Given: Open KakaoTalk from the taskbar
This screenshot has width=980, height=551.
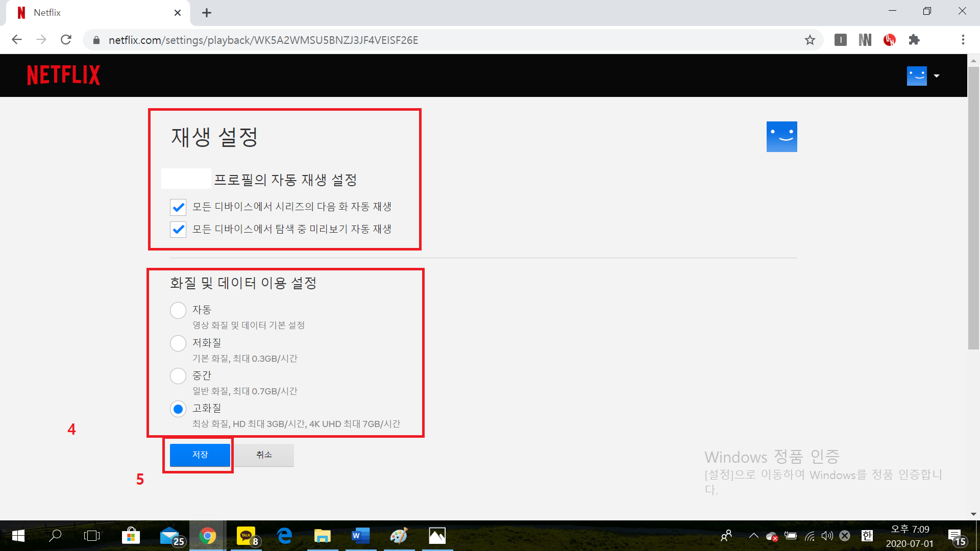Looking at the screenshot, I should (247, 536).
